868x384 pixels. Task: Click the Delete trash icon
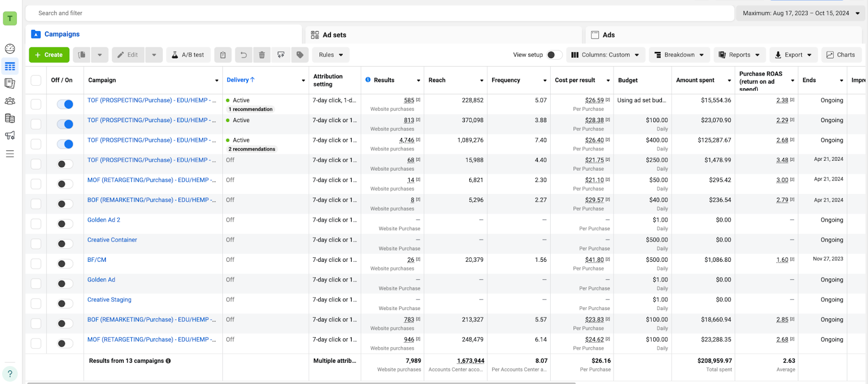click(262, 55)
